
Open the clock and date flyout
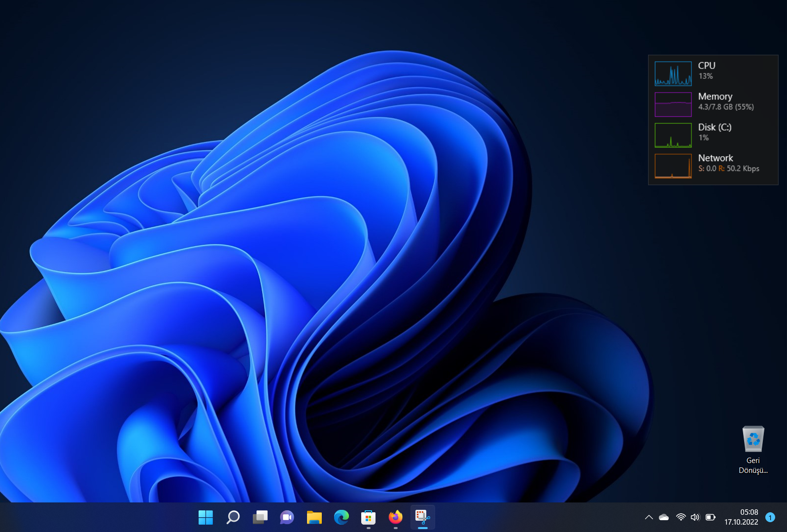point(741,517)
